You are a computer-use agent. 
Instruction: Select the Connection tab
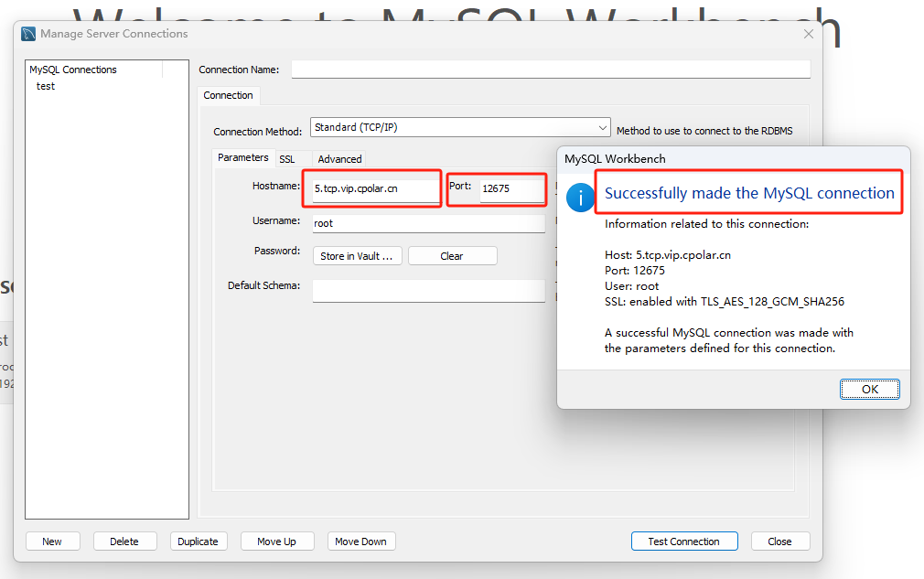(x=228, y=95)
